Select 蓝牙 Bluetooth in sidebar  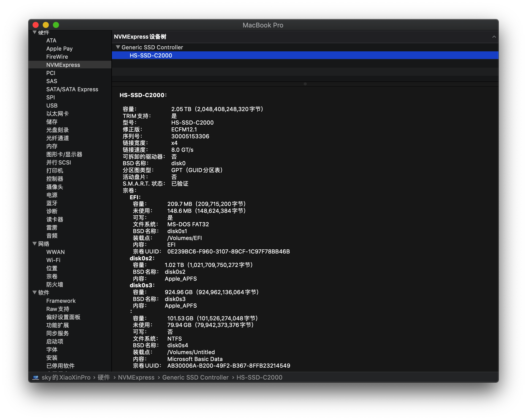52,203
